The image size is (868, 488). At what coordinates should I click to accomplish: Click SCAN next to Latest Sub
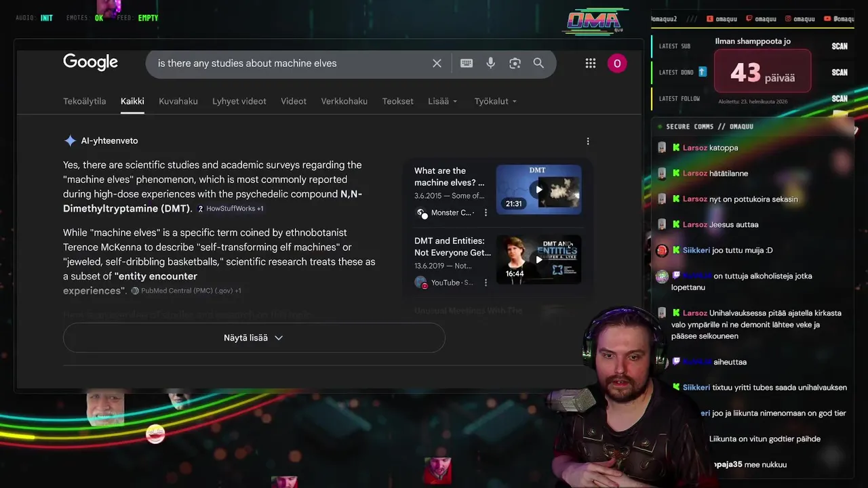[840, 46]
